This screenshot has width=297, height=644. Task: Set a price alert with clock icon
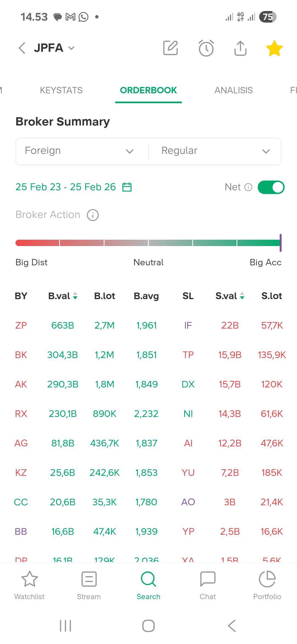pos(206,48)
